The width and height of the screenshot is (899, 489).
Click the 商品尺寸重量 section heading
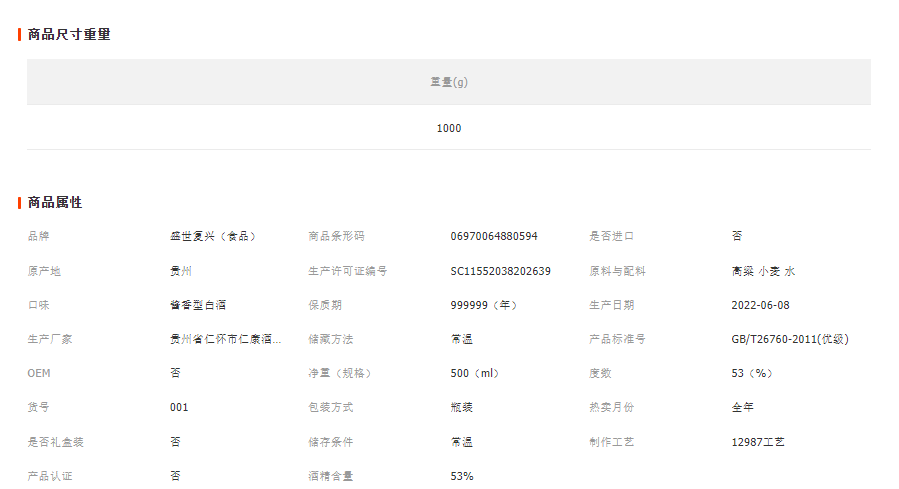coord(69,35)
